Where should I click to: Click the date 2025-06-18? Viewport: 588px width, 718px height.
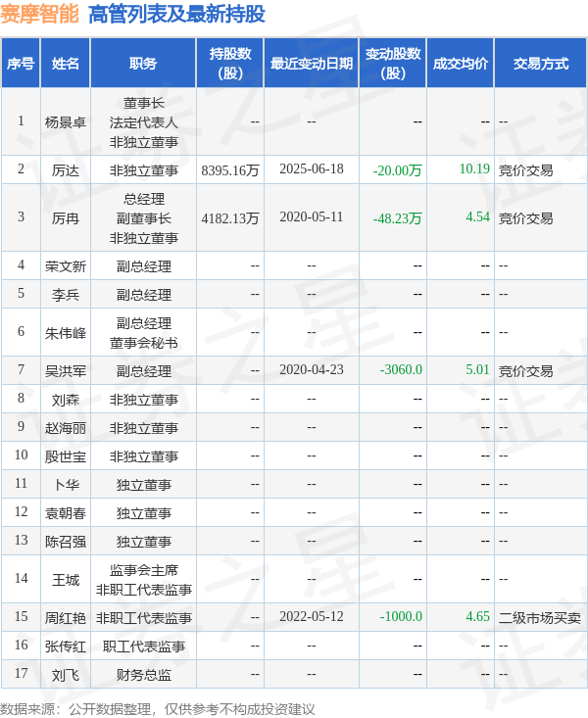312,168
